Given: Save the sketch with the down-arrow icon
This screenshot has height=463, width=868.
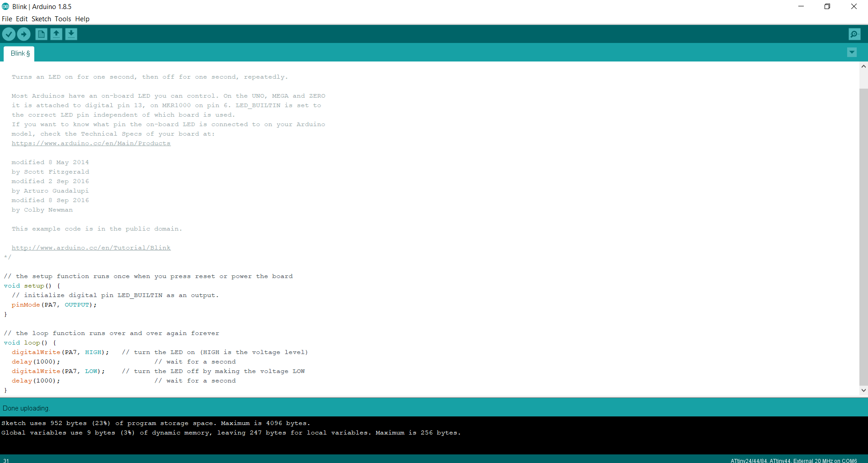Looking at the screenshot, I should pyautogui.click(x=71, y=34).
